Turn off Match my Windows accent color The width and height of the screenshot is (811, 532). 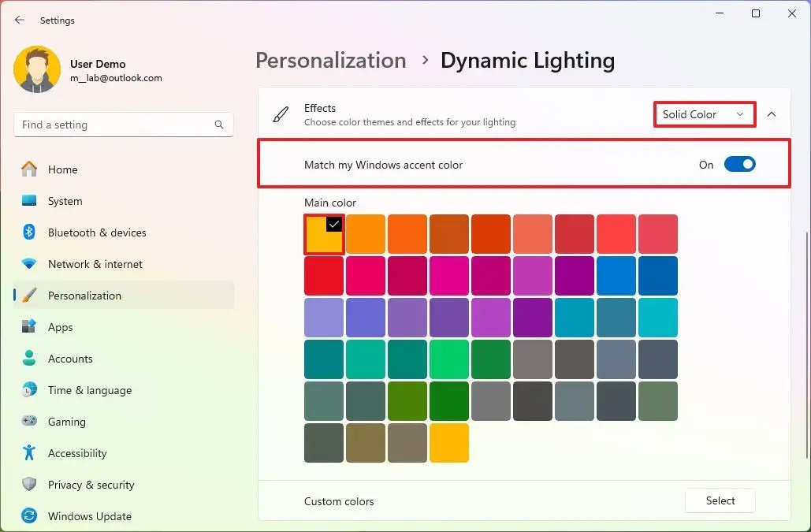739,164
